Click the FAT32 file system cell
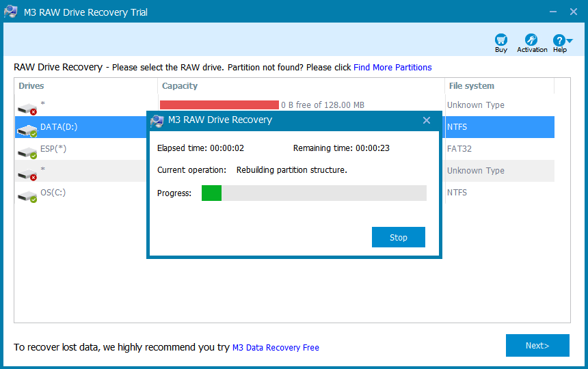This screenshot has height=369, width=588. click(x=459, y=149)
